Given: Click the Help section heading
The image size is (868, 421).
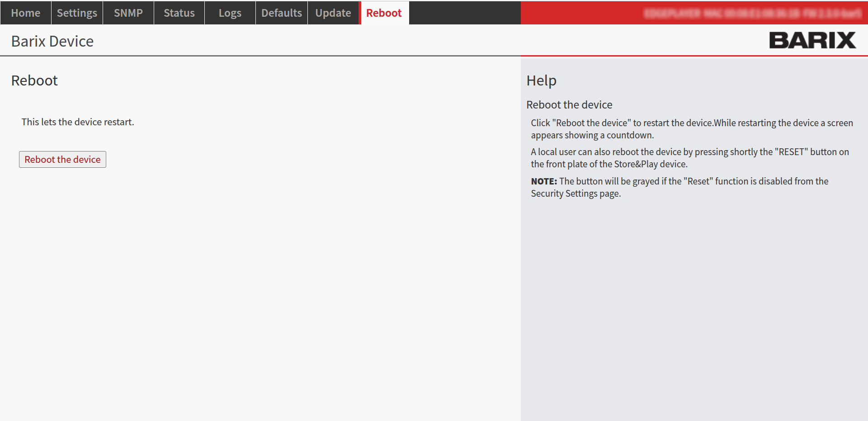Looking at the screenshot, I should (x=542, y=80).
